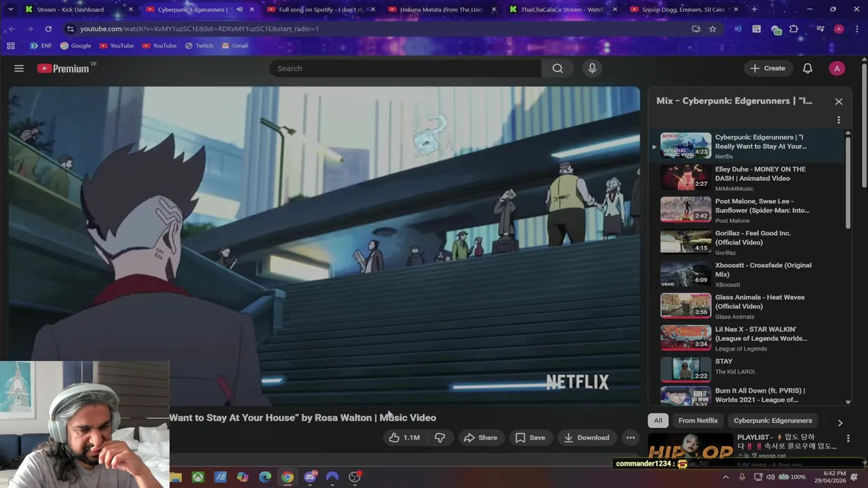
Task: Select the Cyberpunk: Edgerunners filter chip
Action: [772, 421]
